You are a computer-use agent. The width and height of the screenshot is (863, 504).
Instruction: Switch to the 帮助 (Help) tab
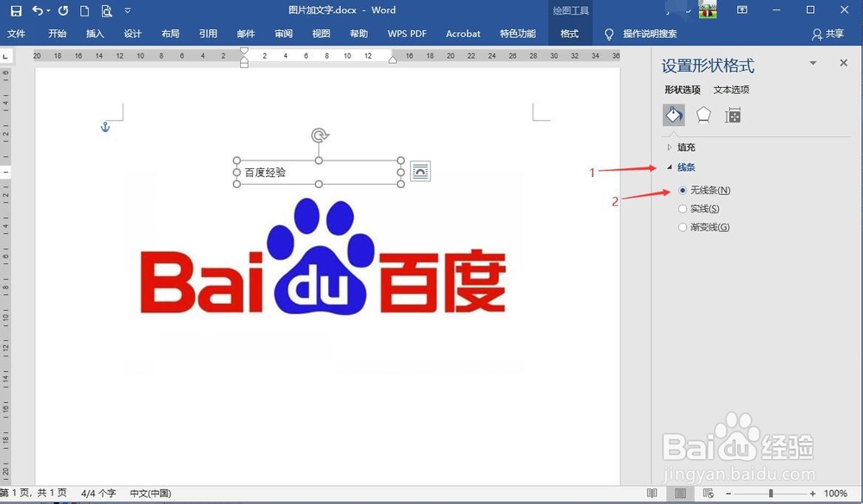click(359, 34)
